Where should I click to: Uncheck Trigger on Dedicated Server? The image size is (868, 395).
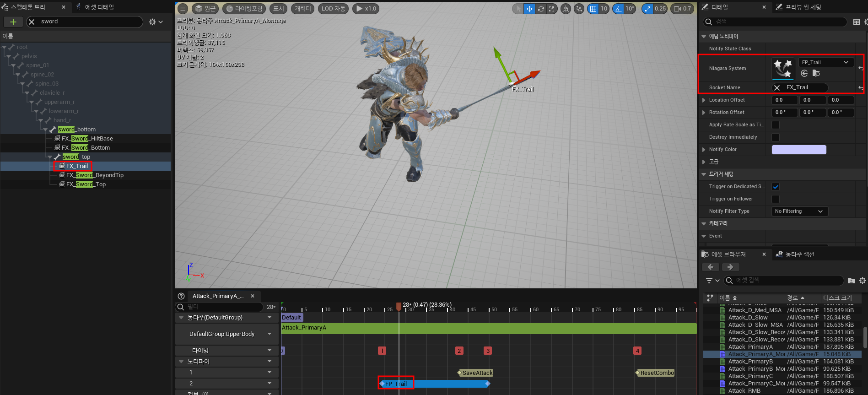[776, 187]
